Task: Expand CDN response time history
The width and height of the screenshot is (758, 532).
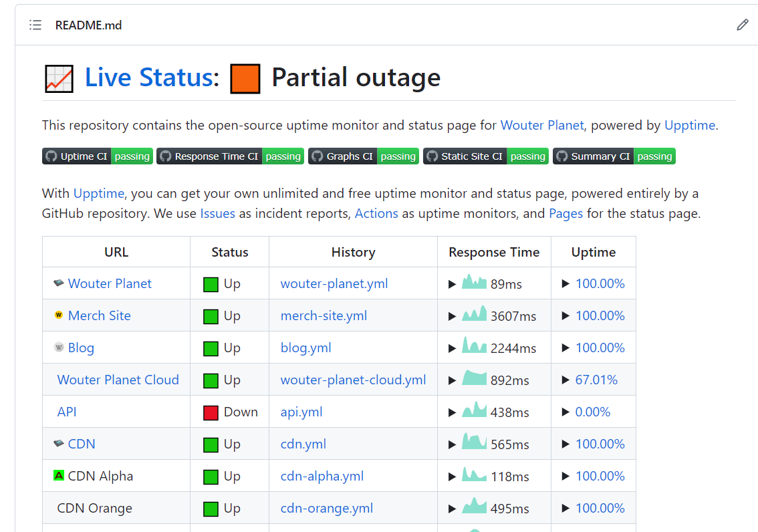Action: (x=452, y=443)
